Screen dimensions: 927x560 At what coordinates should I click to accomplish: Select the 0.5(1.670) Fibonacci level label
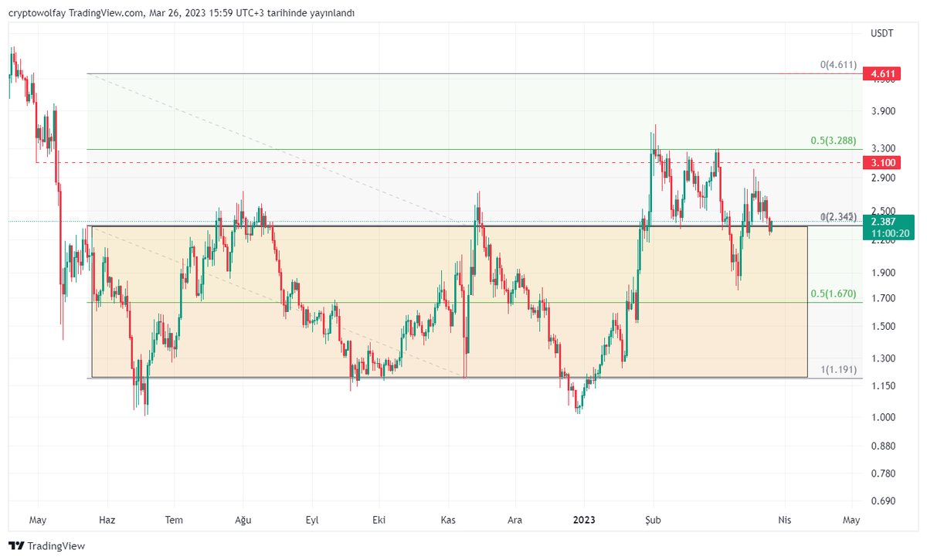(834, 294)
